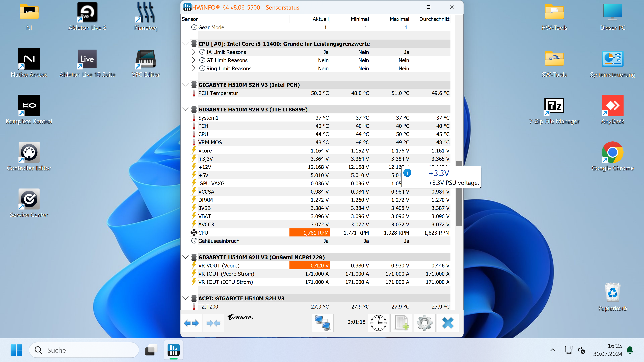
Task: Open the Papierkorb recycle bin
Action: [x=612, y=296]
